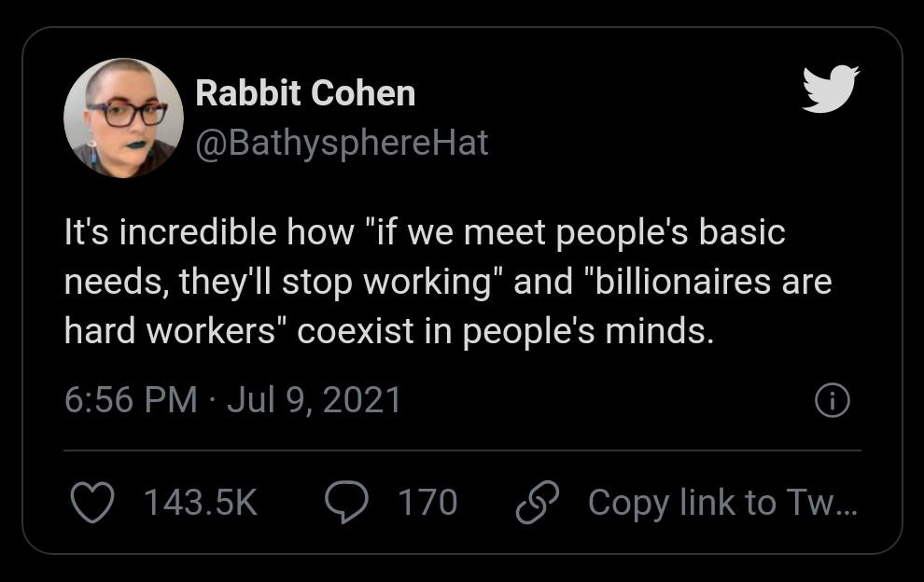Open the 170 replies count
924x582 pixels.
pos(427,503)
